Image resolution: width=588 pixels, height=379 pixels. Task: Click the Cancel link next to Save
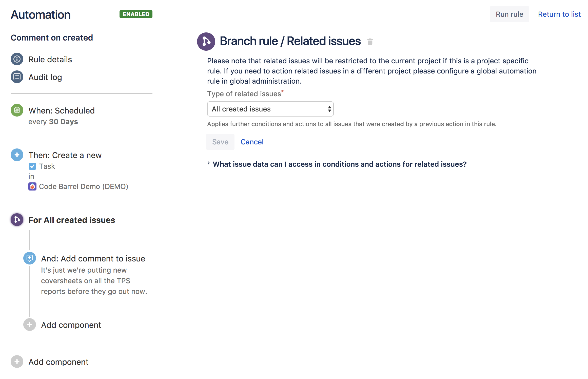[252, 142]
